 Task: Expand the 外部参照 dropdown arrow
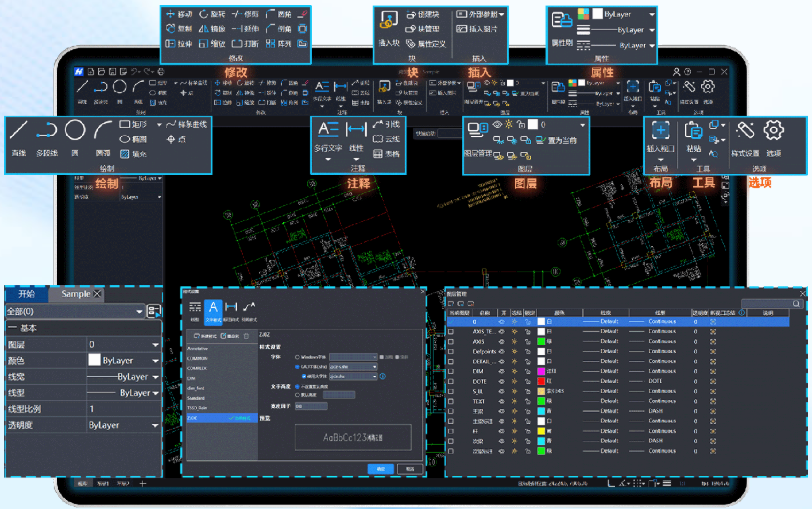click(x=502, y=14)
